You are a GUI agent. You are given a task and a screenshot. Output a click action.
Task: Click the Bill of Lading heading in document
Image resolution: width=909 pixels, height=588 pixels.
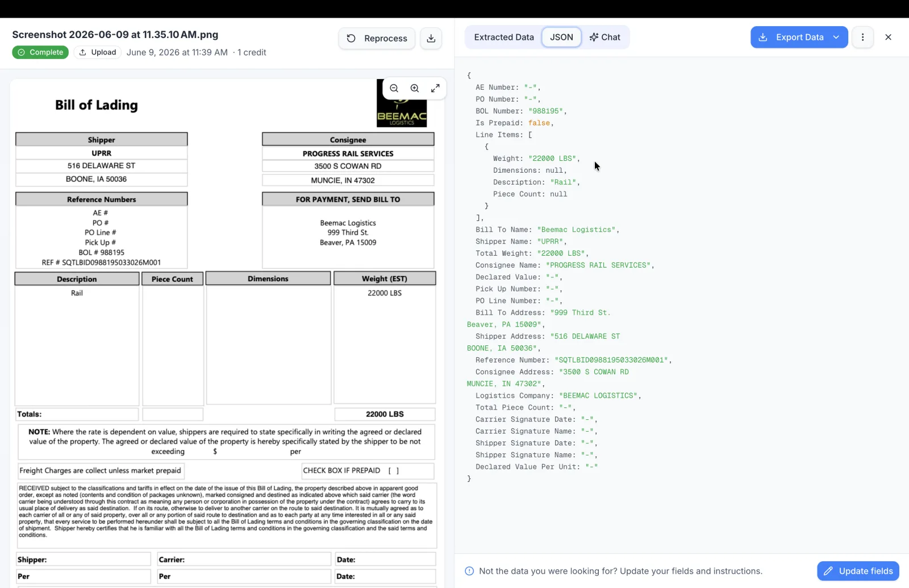tap(97, 105)
